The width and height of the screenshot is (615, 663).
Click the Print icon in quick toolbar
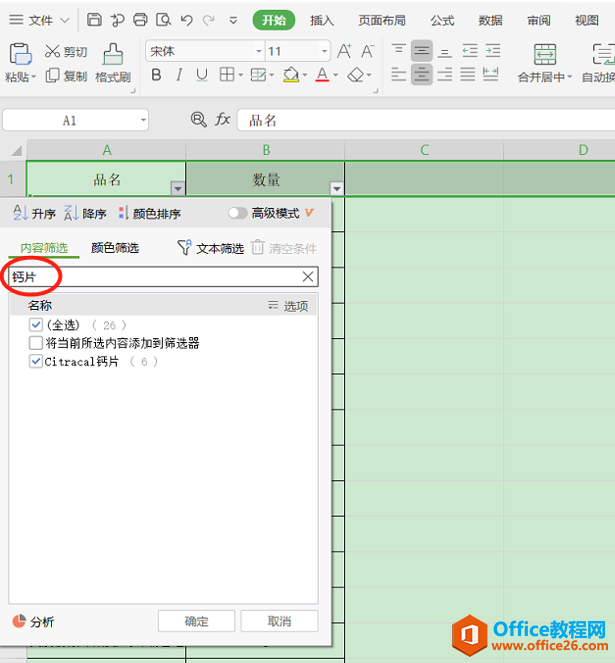140,19
